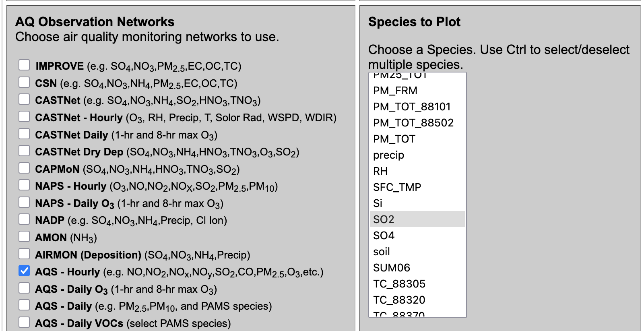Select the SFC_TMP species entry
644x331 pixels.
click(x=417, y=187)
